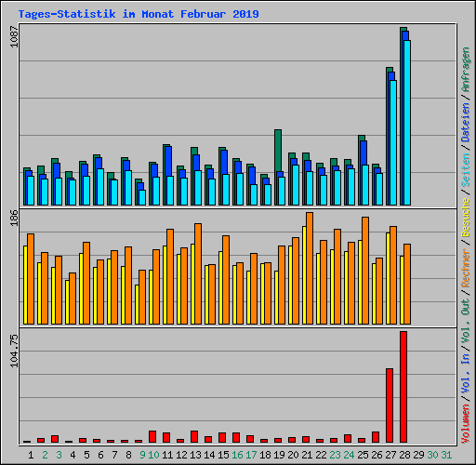Click day label 1 on the axis
The height and width of the screenshot is (465, 476).
pyautogui.click(x=31, y=455)
